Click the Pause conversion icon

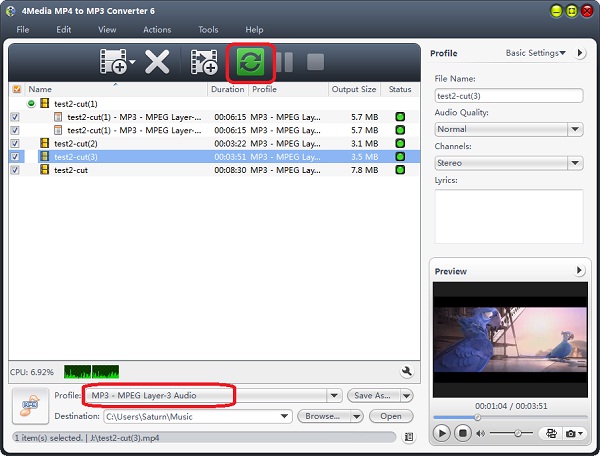coord(285,63)
